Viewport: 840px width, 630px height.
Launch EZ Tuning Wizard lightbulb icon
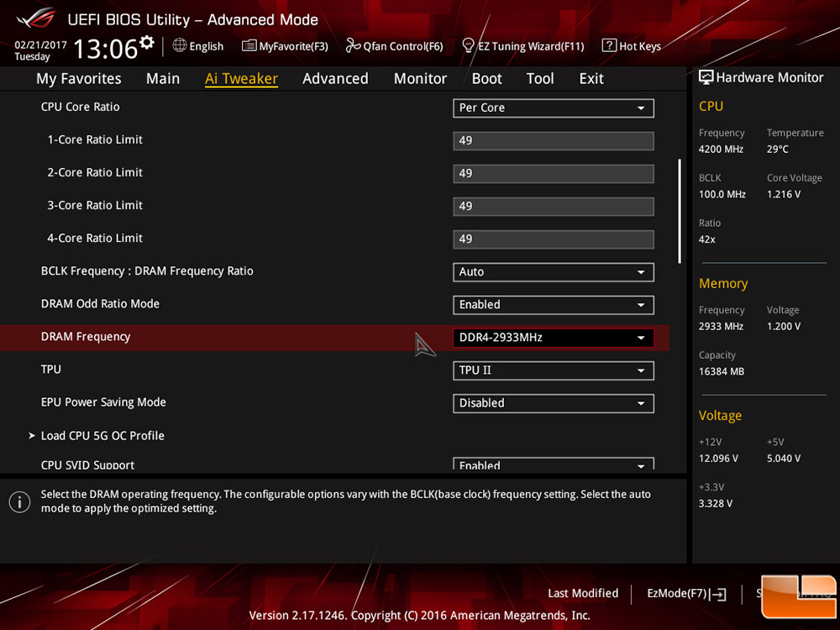[x=468, y=45]
